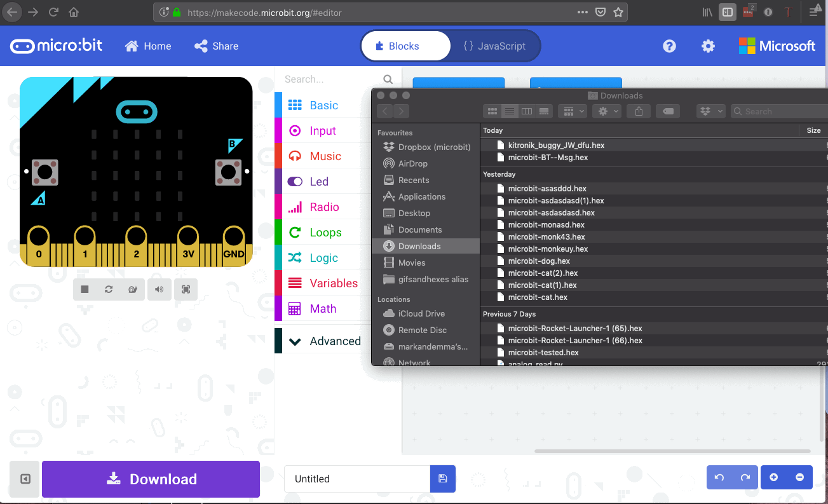
Task: Select microbit-cat.hex in Downloads
Action: coord(536,297)
